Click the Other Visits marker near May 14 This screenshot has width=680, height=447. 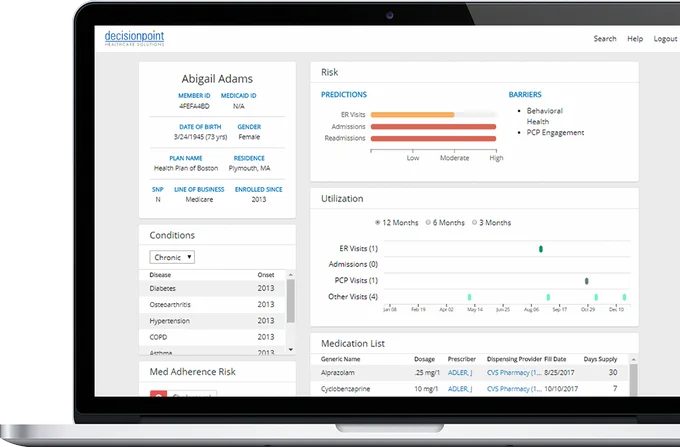click(469, 297)
